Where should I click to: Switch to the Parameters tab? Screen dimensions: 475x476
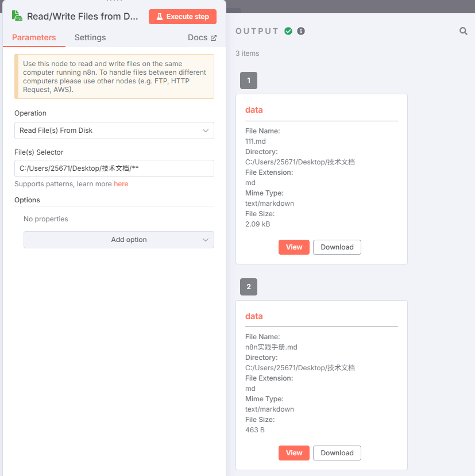click(x=34, y=37)
